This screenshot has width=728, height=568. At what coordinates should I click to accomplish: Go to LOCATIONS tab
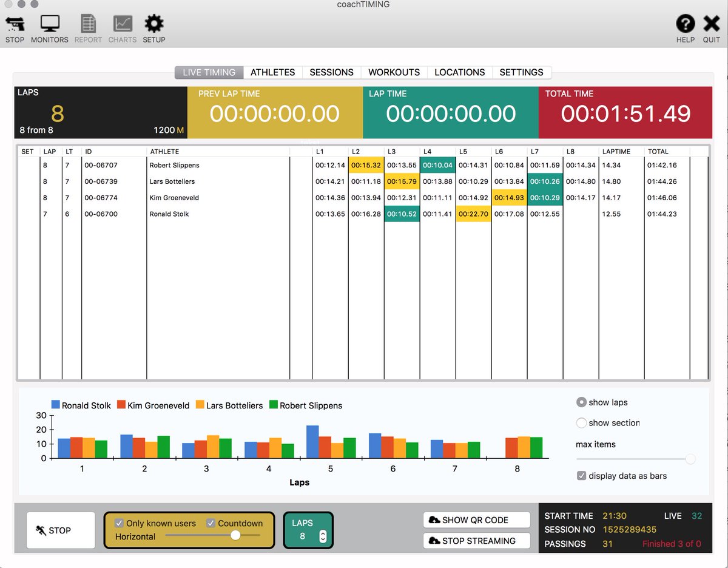click(x=460, y=72)
